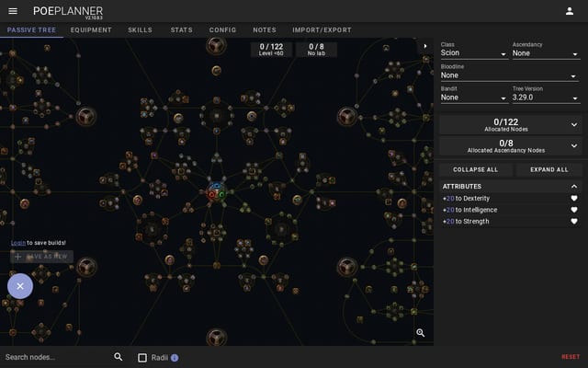Switch to the Config tab
The image size is (588, 368).
pos(222,30)
